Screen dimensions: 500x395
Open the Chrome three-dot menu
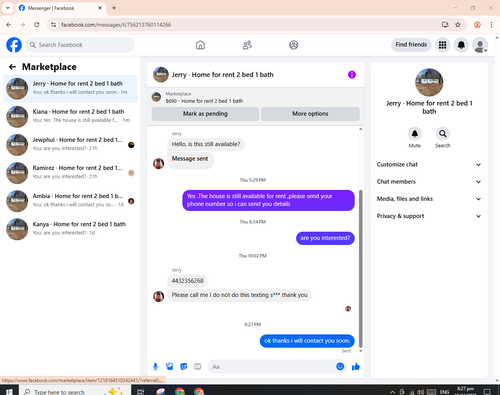[x=491, y=25]
